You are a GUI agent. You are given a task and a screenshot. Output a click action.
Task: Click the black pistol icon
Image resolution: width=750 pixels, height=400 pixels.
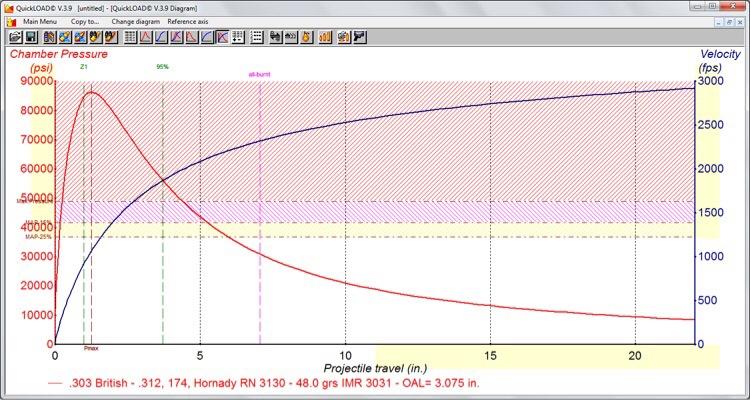coord(359,37)
